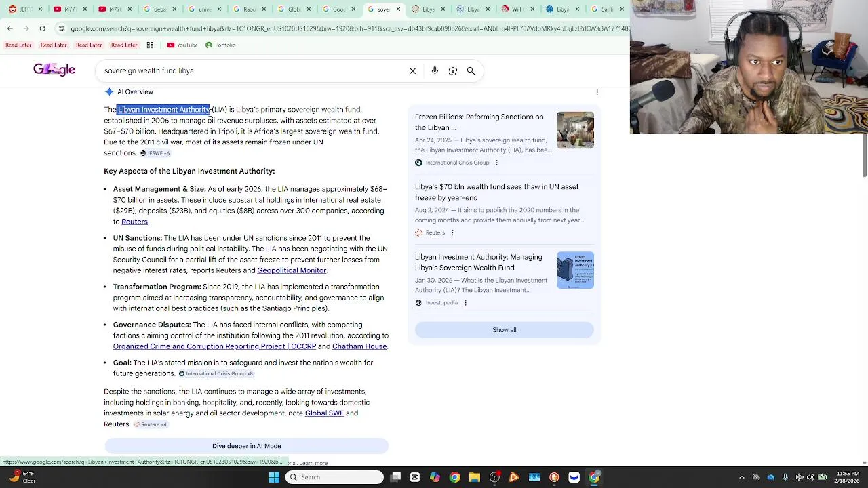This screenshot has width=868, height=488.
Task: Open the International Crisis Group source kebab menu
Action: click(496, 163)
